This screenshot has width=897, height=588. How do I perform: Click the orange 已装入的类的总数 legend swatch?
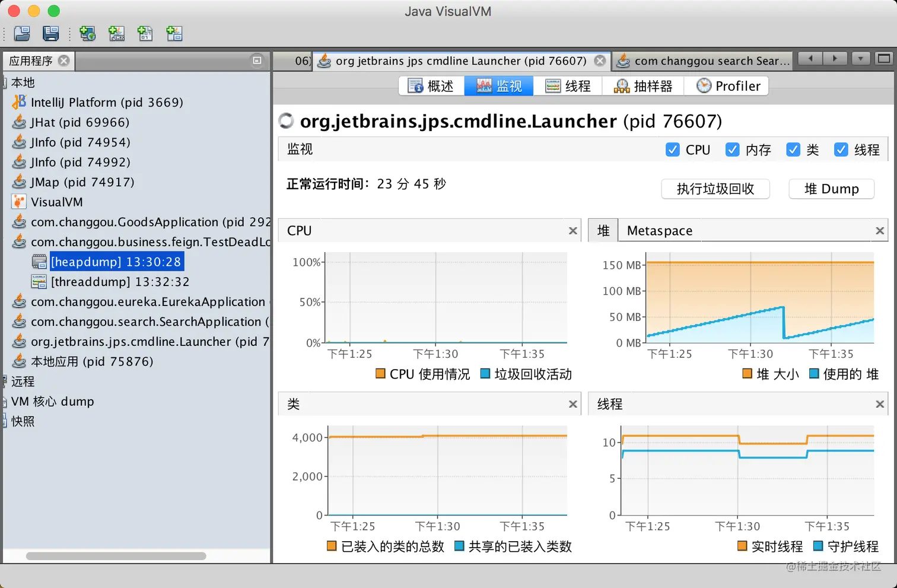[x=332, y=546]
